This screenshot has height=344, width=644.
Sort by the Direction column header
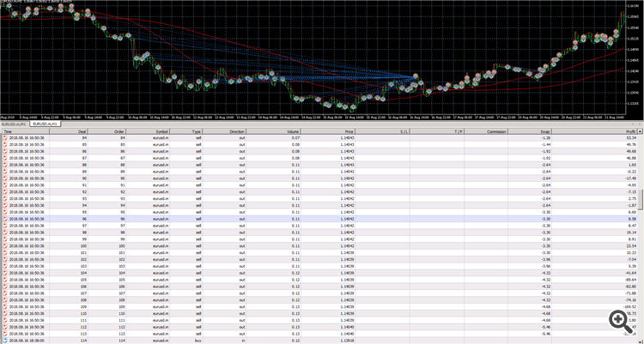click(x=224, y=132)
